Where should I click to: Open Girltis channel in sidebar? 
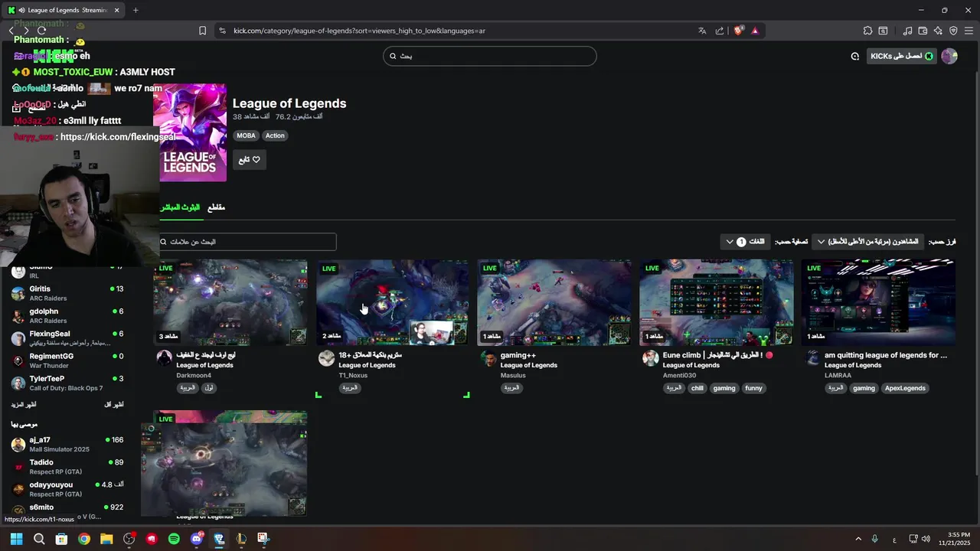point(67,293)
